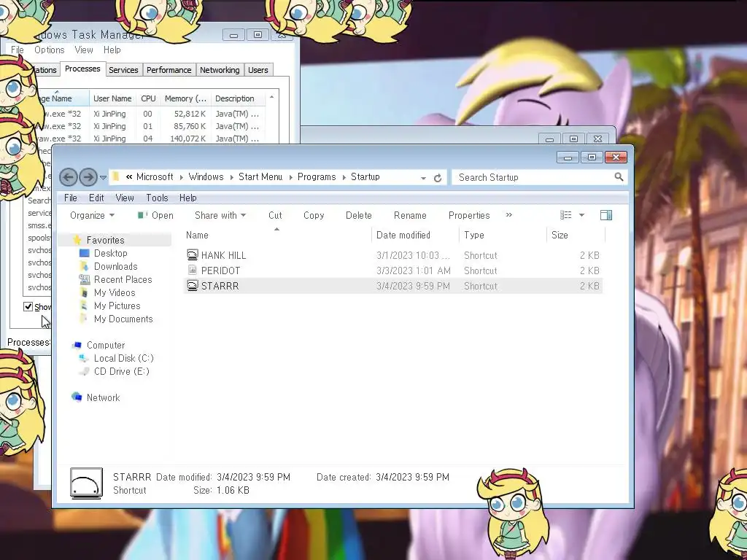Open Options menu in Task Manager
The width and height of the screenshot is (747, 560).
49,50
